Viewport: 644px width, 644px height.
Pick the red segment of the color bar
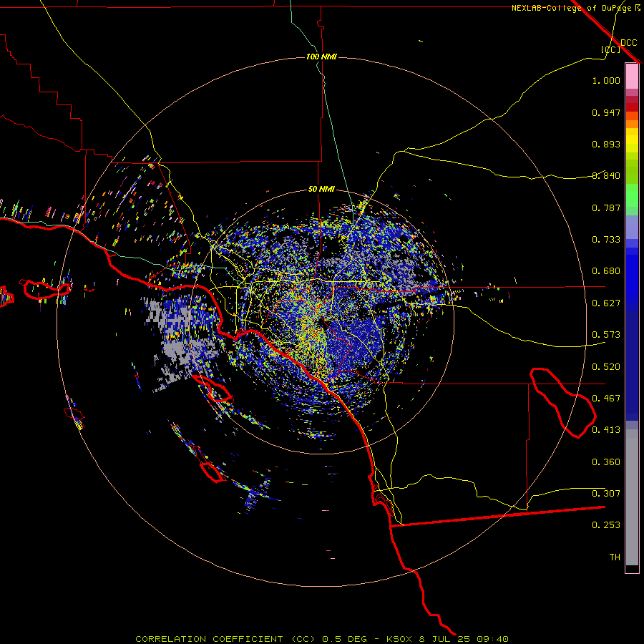coord(632,107)
